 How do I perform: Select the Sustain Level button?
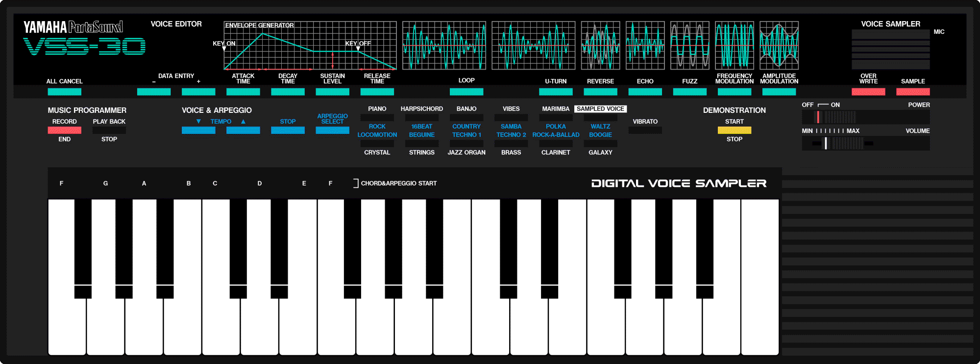click(332, 92)
